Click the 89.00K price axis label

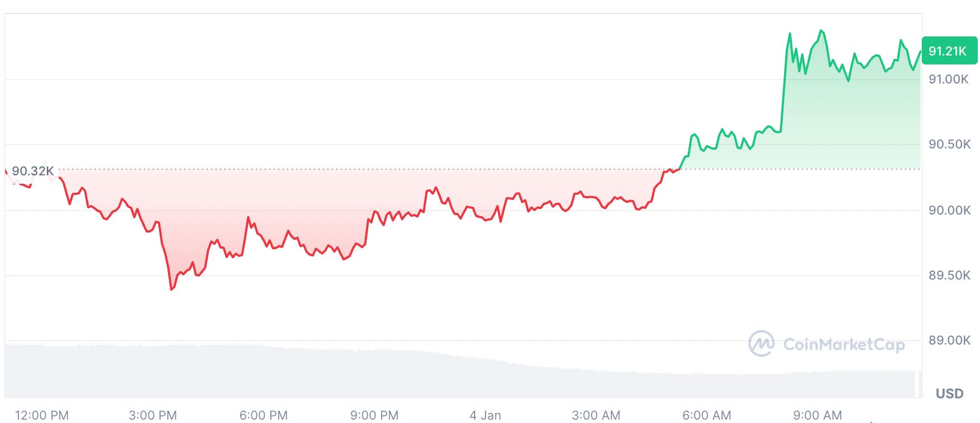[x=950, y=340]
